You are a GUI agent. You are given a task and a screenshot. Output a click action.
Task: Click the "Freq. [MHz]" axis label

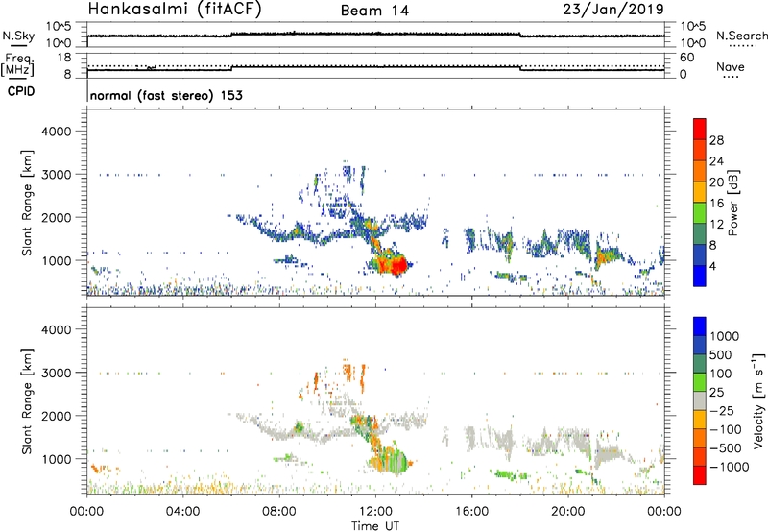coord(17,65)
